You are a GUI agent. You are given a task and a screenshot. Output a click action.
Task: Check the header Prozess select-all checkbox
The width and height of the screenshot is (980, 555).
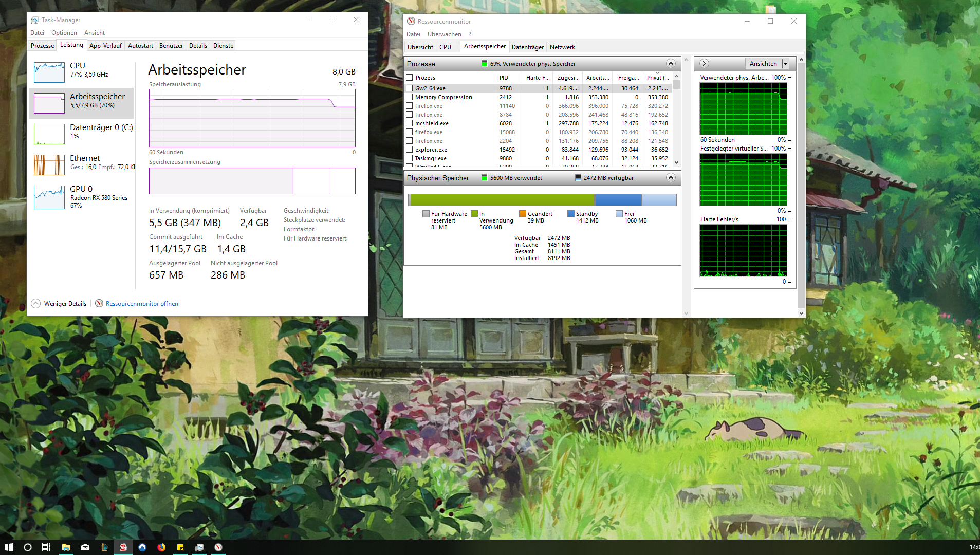point(410,78)
